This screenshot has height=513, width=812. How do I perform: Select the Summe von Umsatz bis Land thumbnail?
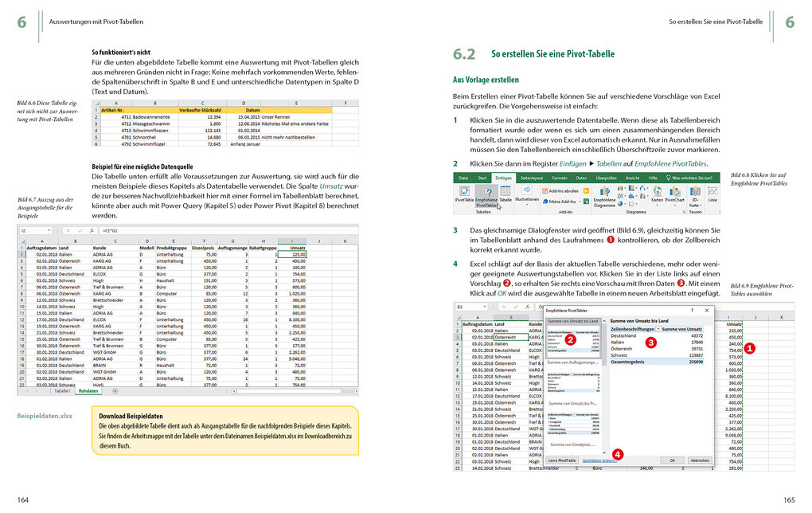pyautogui.click(x=573, y=339)
